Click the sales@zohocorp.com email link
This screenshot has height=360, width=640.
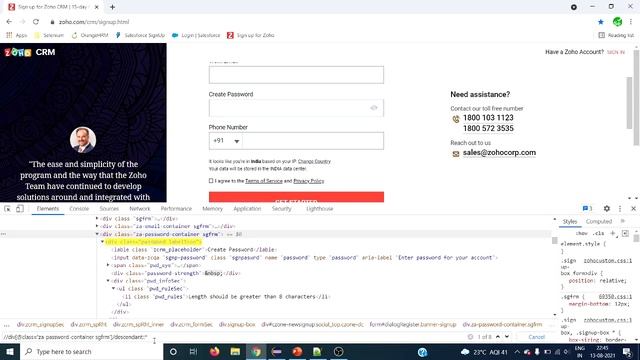[x=499, y=153]
